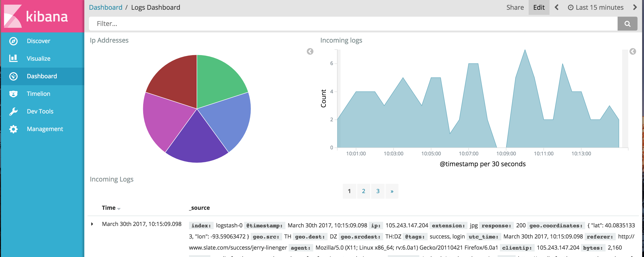This screenshot has height=257, width=644.
Task: Open Timelion via its sidebar icon
Action: (13, 94)
